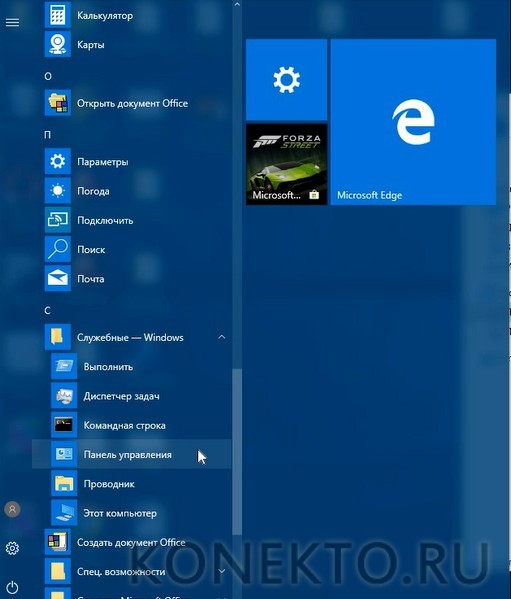This screenshot has height=599, width=511.
Task: Choose Командная строка text entry
Action: (125, 425)
